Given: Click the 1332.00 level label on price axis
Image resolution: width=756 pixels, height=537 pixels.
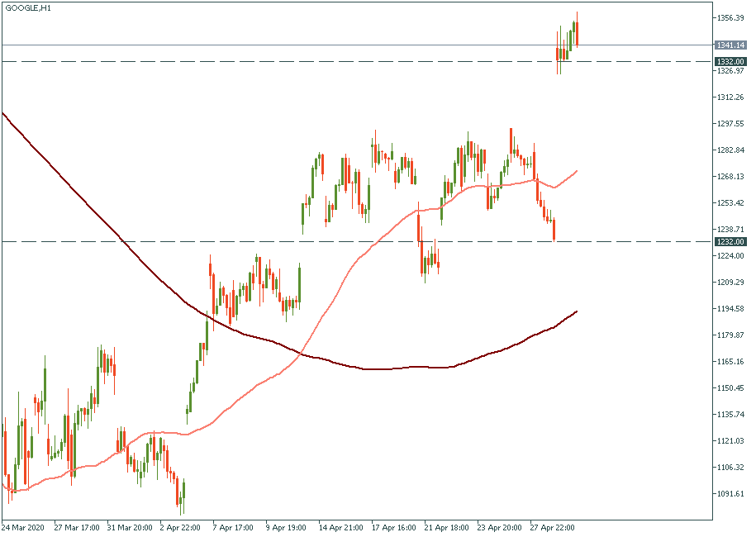Looking at the screenshot, I should pos(731,61).
